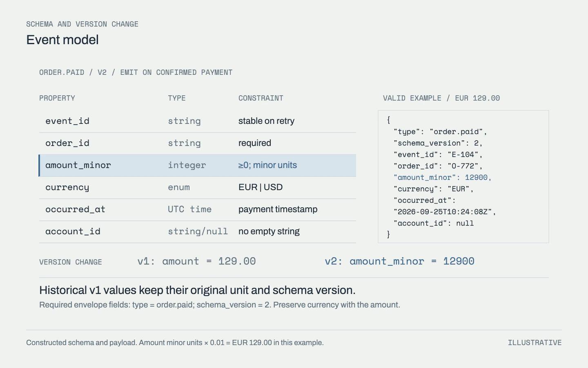
Task: Select the account_id property cell
Action: [x=73, y=231]
